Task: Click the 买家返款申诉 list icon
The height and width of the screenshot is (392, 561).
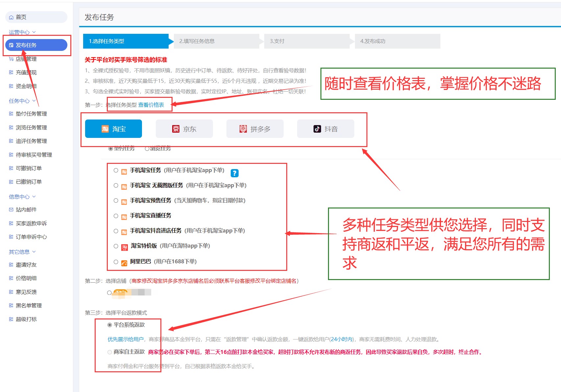Action: pos(11,223)
